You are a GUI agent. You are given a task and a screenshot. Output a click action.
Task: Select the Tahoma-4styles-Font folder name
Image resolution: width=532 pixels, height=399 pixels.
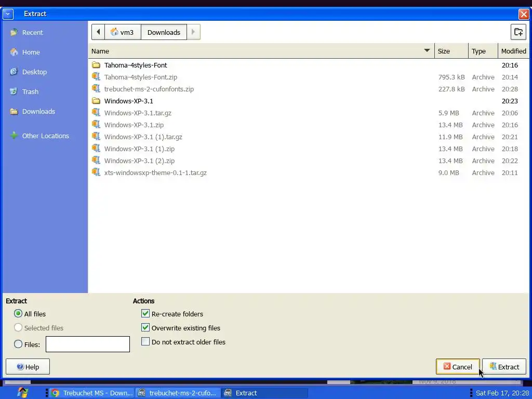click(x=136, y=65)
